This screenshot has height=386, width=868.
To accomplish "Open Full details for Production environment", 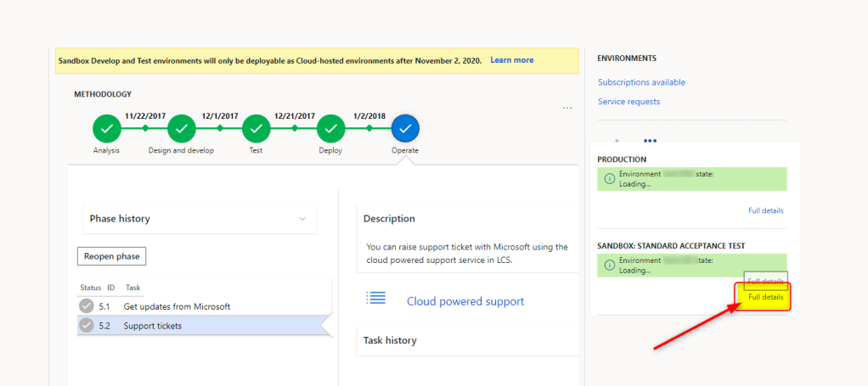I will [x=765, y=210].
